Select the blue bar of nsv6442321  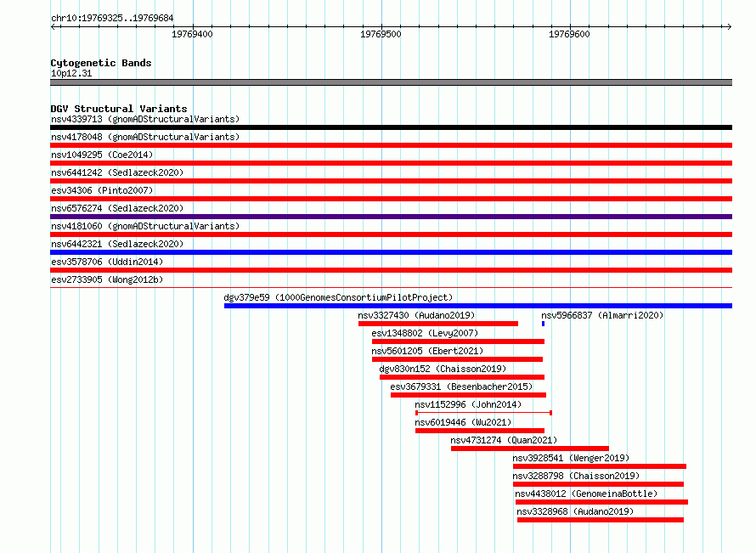click(x=391, y=252)
